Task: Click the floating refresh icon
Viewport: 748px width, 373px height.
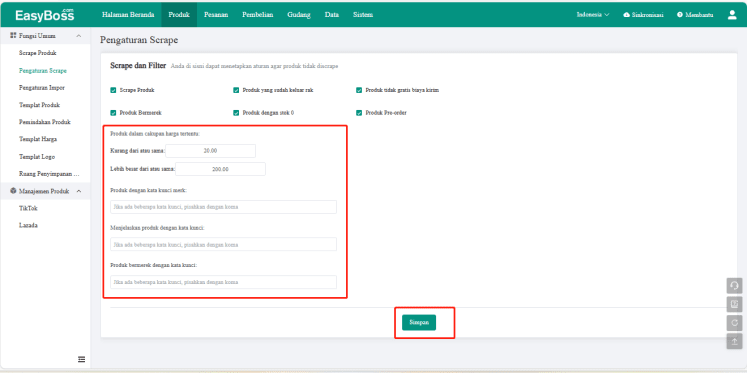Action: [x=734, y=322]
